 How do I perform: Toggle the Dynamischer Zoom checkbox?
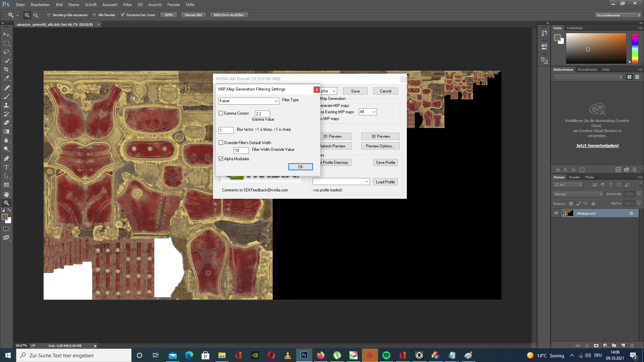[x=123, y=15]
